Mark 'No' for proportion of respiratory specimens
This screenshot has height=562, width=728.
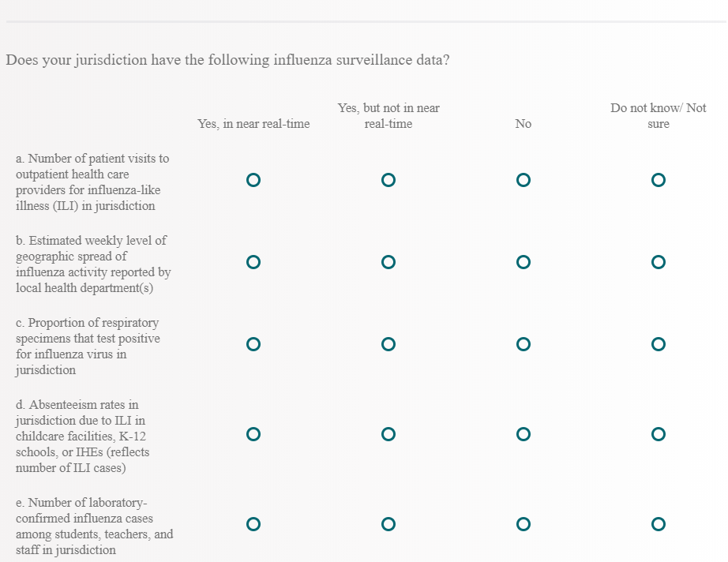[x=523, y=344]
